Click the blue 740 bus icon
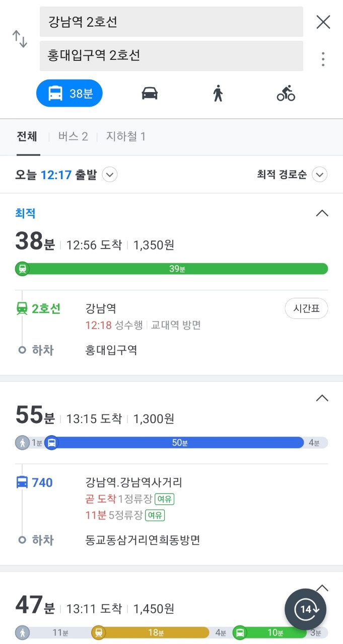Image resolution: width=343 pixels, height=644 pixels. (22, 483)
